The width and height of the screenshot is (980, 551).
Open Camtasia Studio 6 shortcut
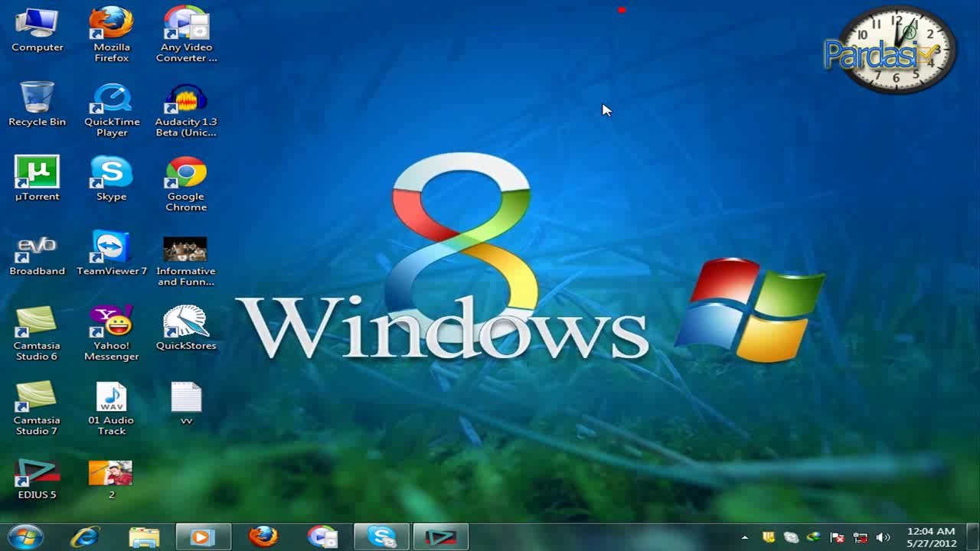tap(37, 334)
